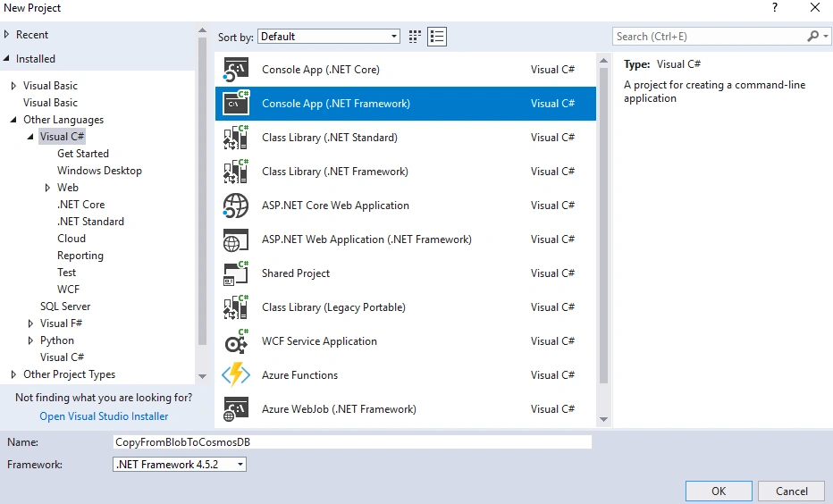
Task: Select 'ASP.NET Core Web Application' template name
Action: [x=335, y=205]
